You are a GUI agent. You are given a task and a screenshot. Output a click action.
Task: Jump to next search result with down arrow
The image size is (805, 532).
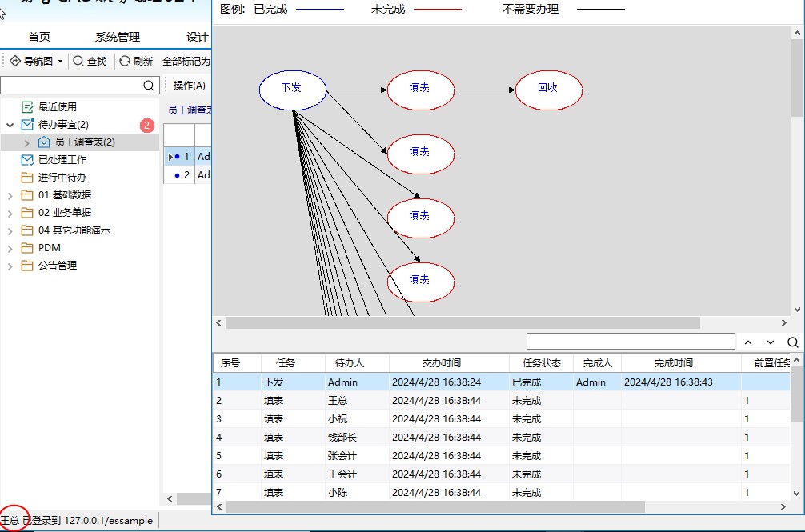point(771,342)
